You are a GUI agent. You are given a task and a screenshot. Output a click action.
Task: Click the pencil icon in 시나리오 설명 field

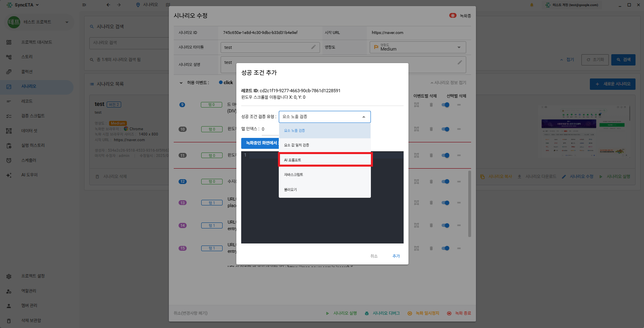[x=459, y=62]
